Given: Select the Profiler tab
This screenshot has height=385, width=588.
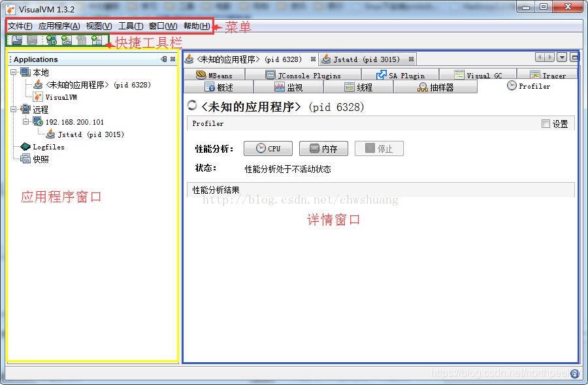Looking at the screenshot, I should coord(529,86).
